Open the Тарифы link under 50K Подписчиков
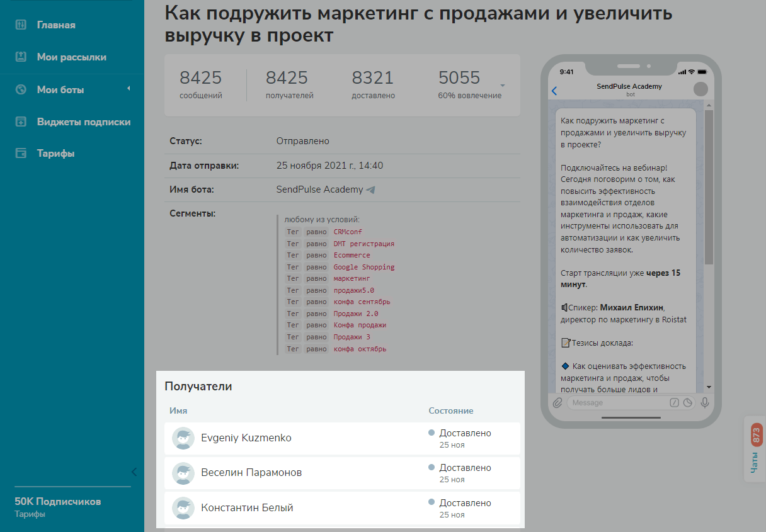This screenshot has height=532, width=766. [30, 514]
